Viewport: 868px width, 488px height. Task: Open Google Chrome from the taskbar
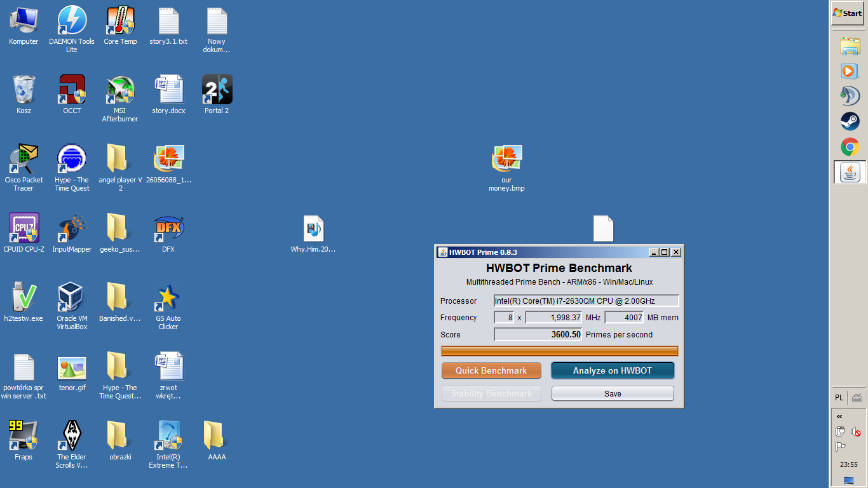click(x=850, y=147)
